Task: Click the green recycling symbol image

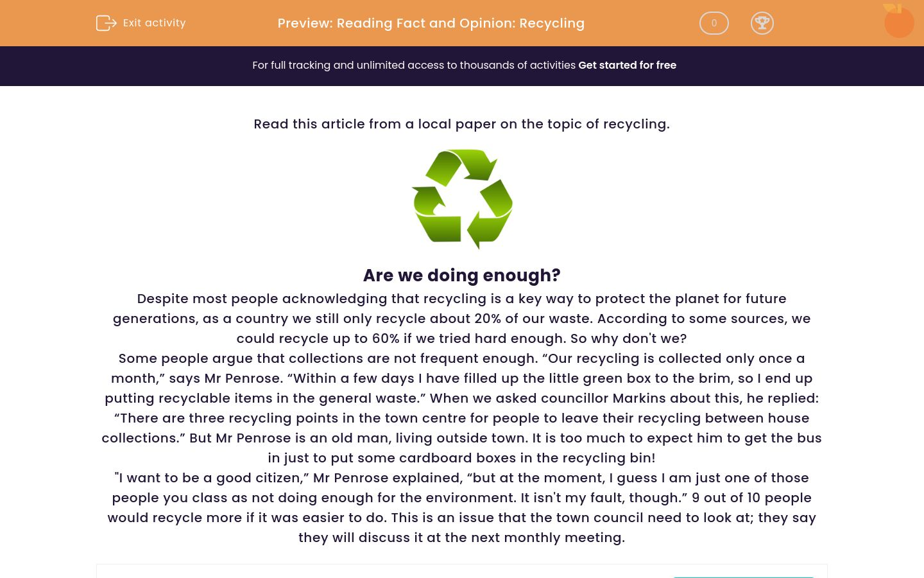Action: 462,199
